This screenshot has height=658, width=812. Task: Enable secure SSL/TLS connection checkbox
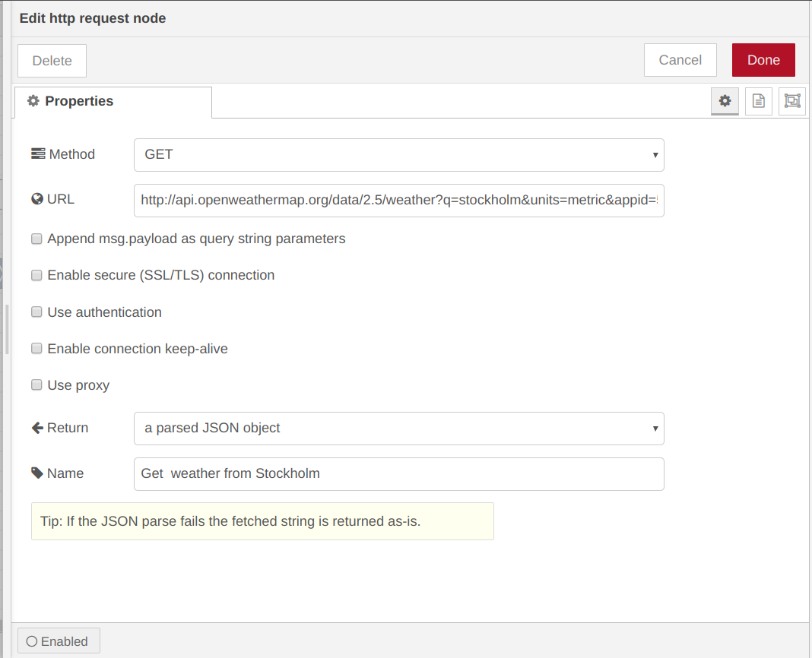(x=36, y=275)
